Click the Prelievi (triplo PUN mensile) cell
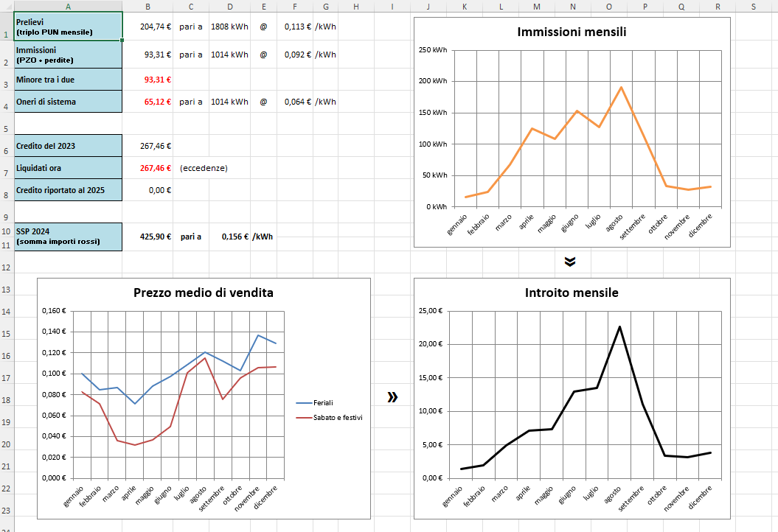The width and height of the screenshot is (778, 532). [68, 27]
